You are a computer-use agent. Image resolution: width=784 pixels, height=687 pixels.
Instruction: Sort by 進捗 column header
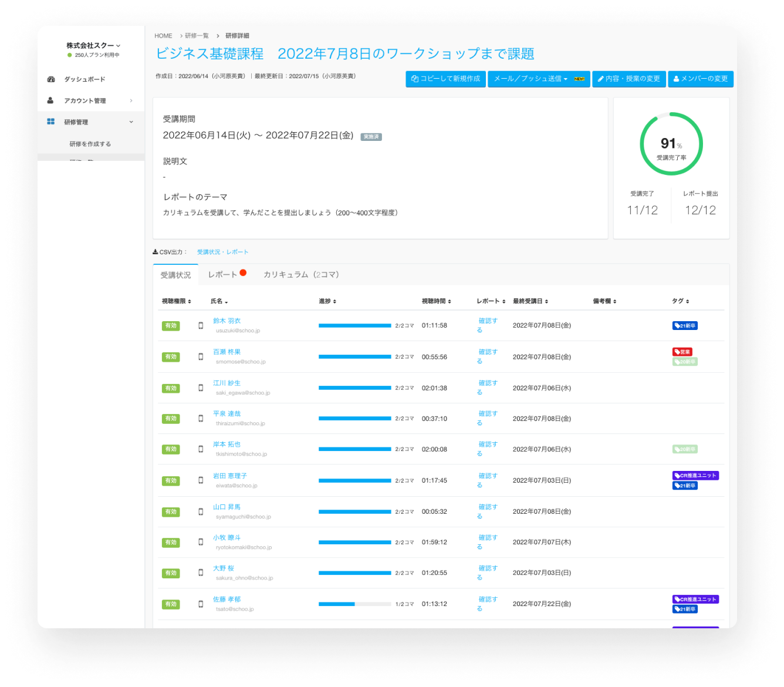[x=327, y=301]
